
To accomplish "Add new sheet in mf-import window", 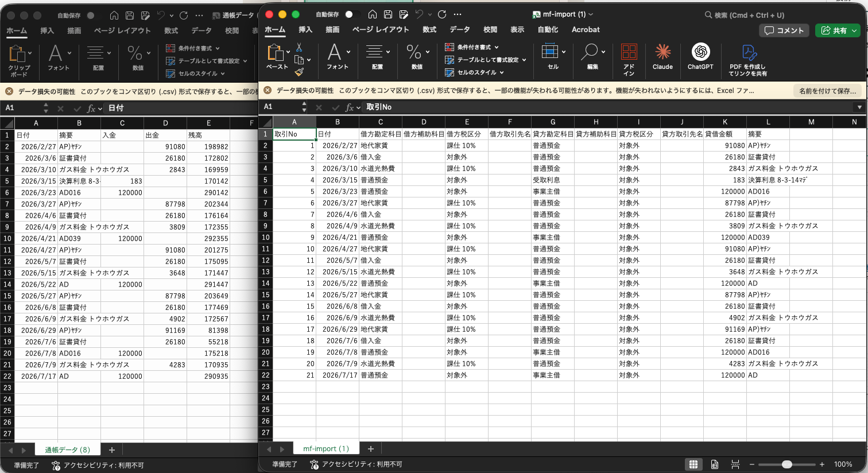I will [x=371, y=449].
